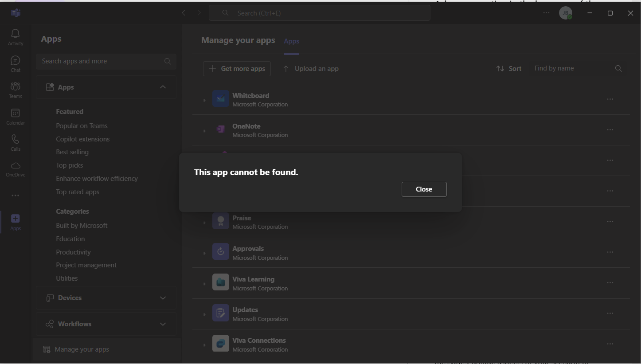
Task: Expand the Whiteboard row arrow
Action: (x=204, y=100)
